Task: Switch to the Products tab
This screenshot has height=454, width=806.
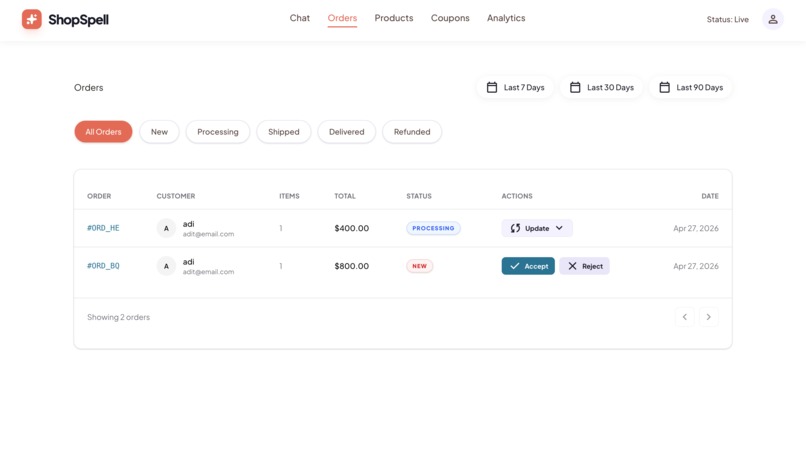Action: point(394,18)
